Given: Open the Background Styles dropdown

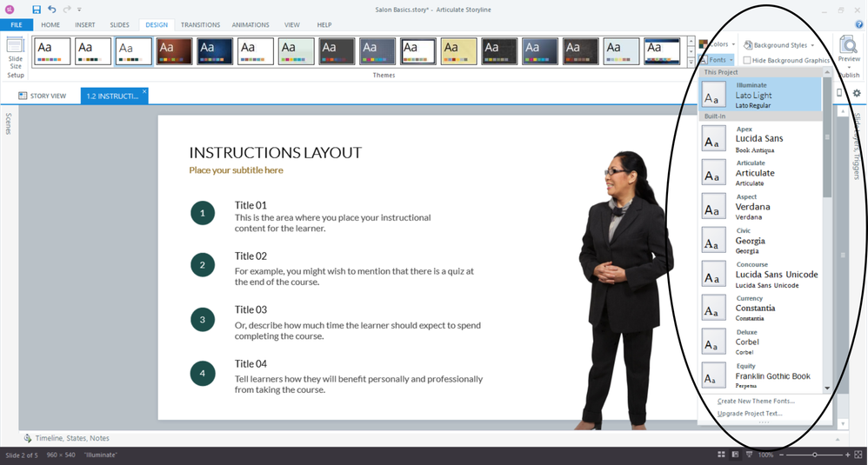Looking at the screenshot, I should pyautogui.click(x=779, y=45).
